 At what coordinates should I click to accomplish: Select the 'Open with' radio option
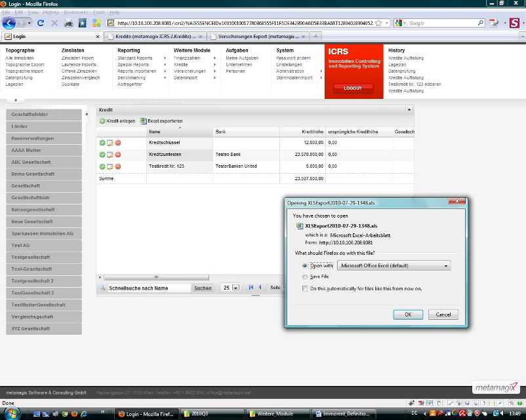(305, 266)
